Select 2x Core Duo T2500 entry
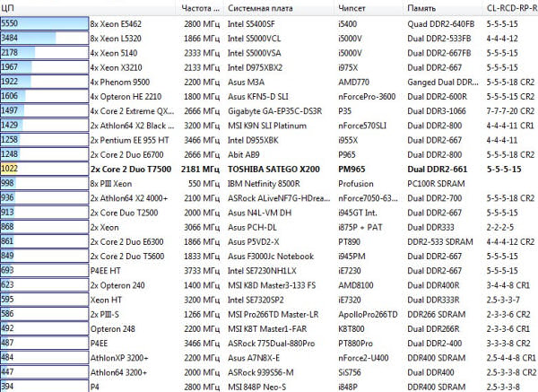The width and height of the screenshot is (538, 392). (124, 213)
